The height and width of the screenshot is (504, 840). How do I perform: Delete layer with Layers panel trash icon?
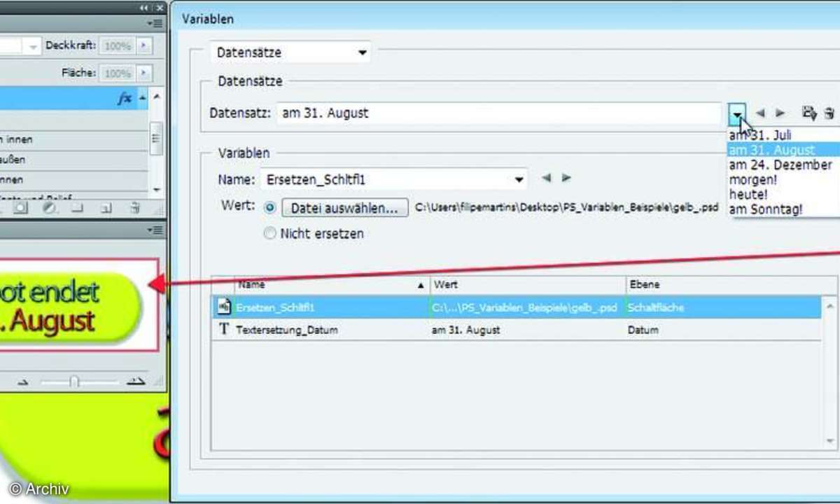135,208
